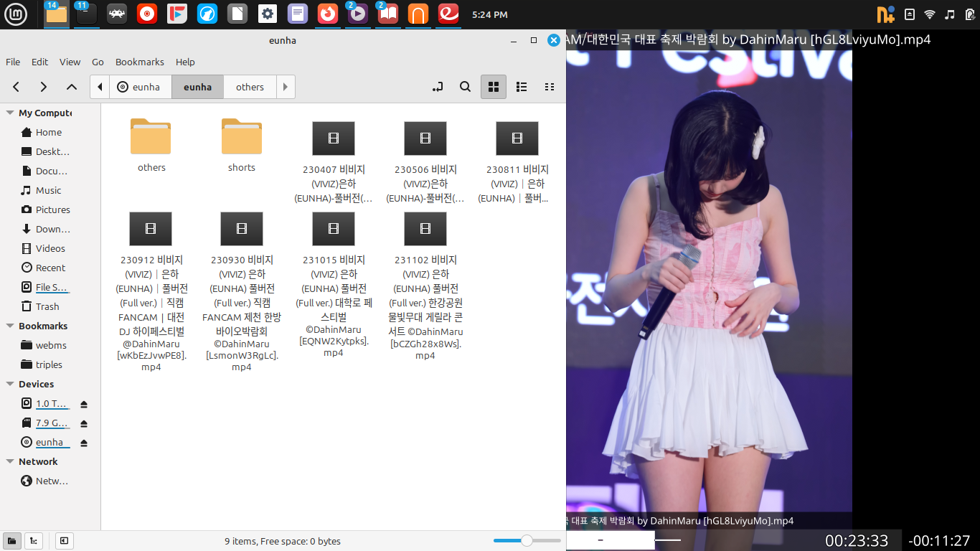This screenshot has height=551, width=980.
Task: Select the 'eunha' disc root in path bar
Action: tap(139, 87)
